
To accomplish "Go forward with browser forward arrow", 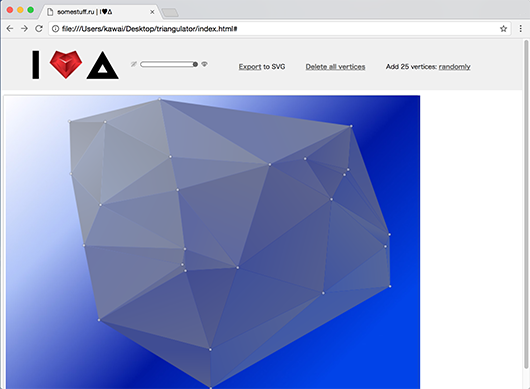I will 24,29.
